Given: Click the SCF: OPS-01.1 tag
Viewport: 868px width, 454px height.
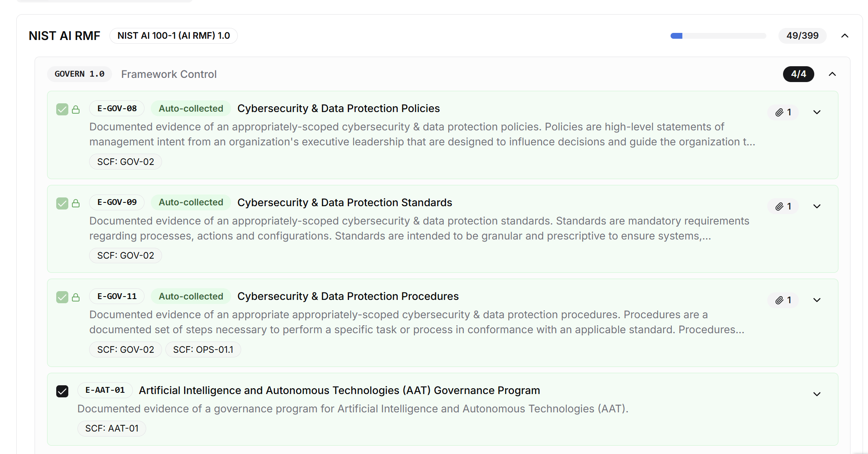Looking at the screenshot, I should [203, 349].
